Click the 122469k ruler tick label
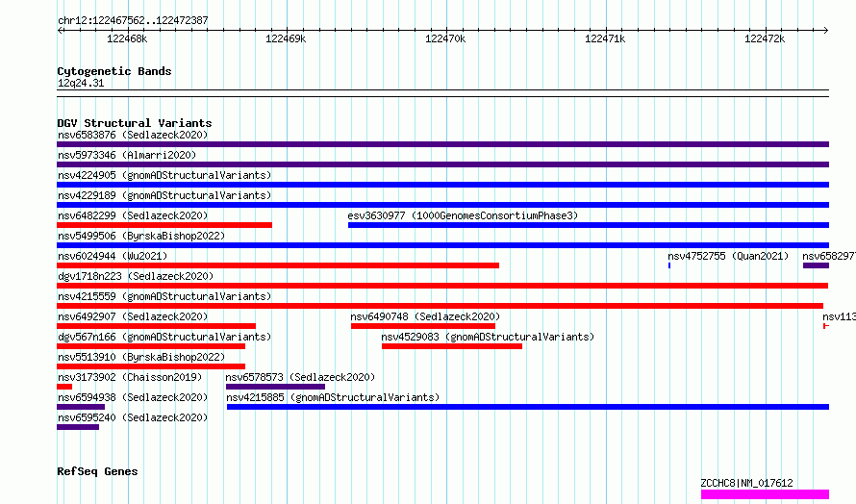 point(286,38)
